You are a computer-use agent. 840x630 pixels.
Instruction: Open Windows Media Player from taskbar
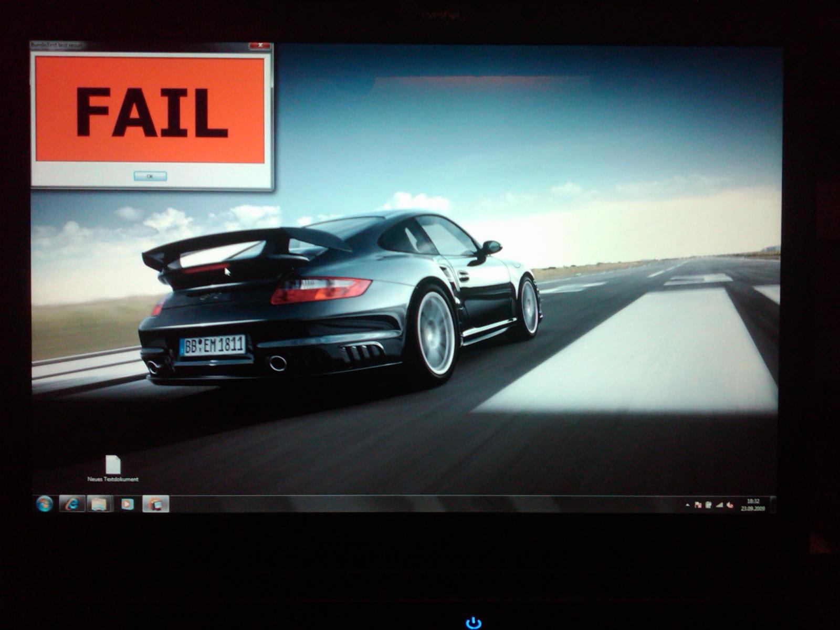[x=127, y=504]
